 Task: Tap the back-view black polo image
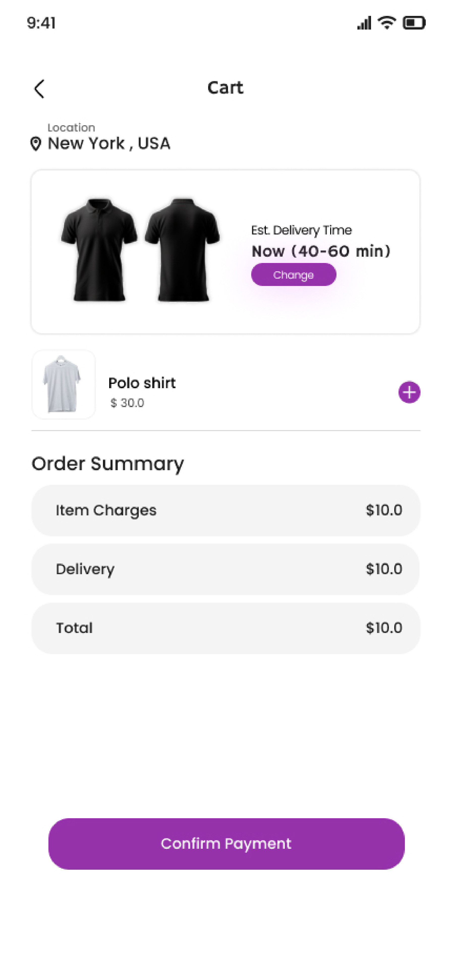coord(182,250)
